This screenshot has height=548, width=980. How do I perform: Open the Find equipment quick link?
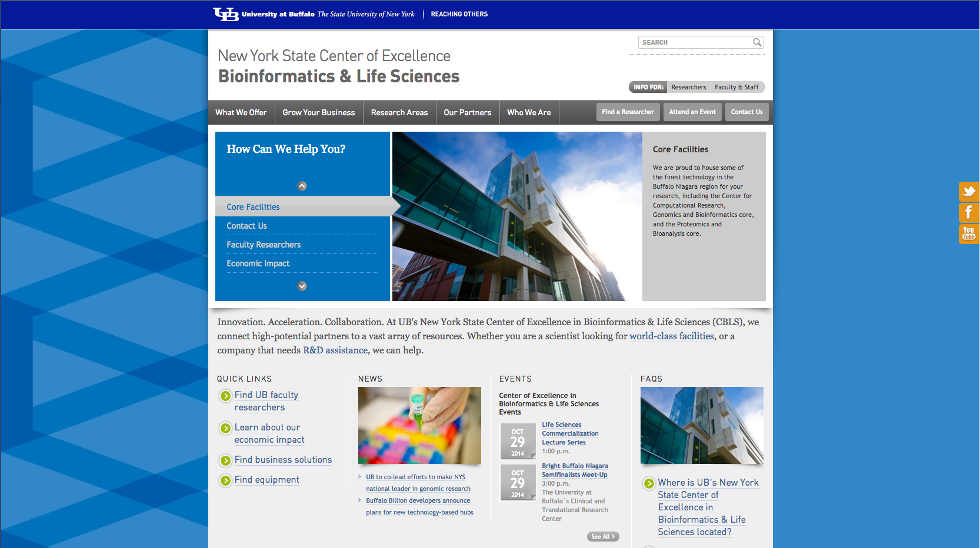coord(266,480)
